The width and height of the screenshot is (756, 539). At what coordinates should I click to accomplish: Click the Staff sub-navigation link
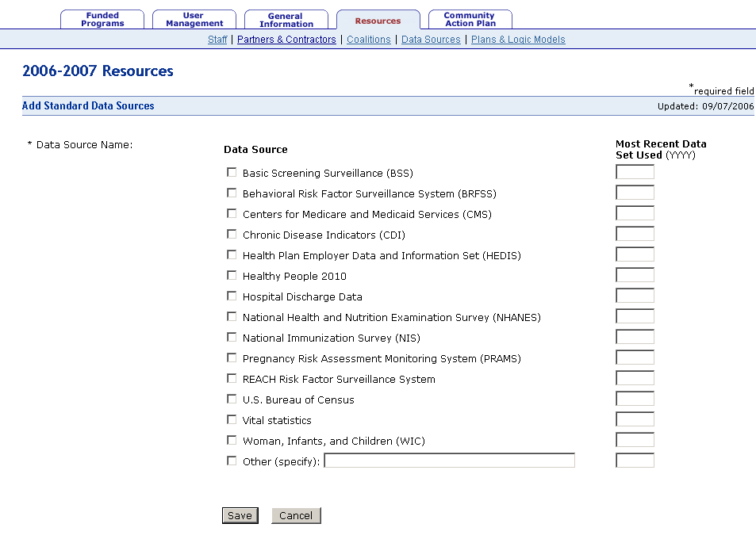coord(217,40)
